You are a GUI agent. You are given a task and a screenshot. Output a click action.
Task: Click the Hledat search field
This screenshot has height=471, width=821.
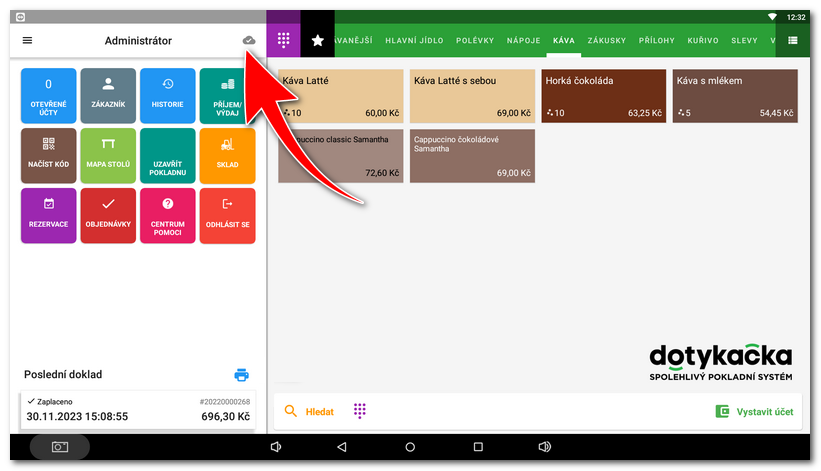310,411
